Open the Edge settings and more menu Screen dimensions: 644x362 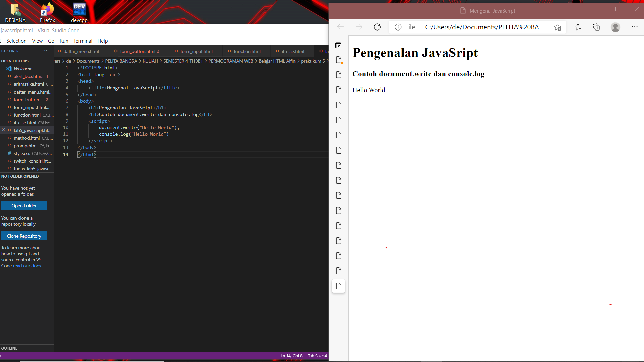635,27
